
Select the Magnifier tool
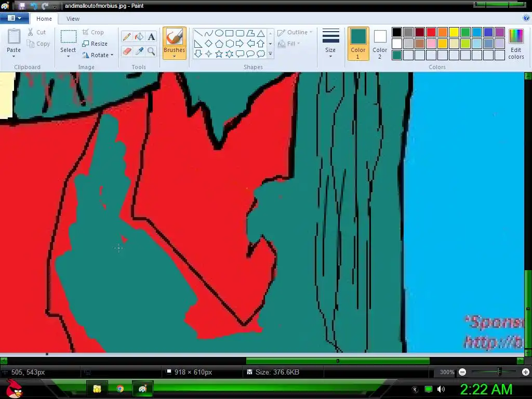pos(151,51)
